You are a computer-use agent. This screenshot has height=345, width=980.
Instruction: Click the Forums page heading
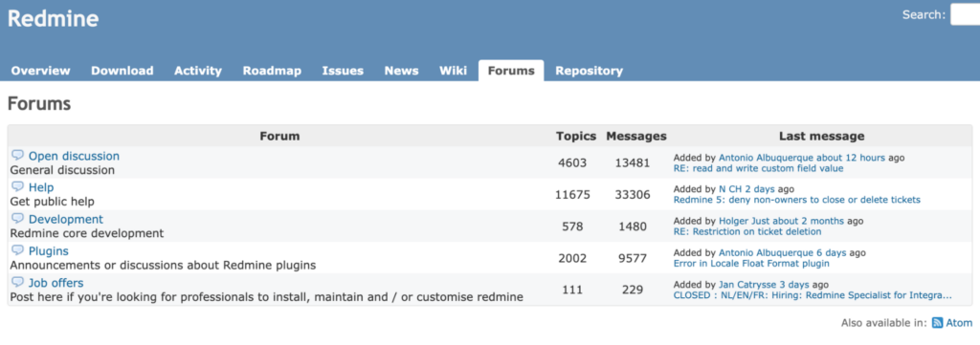click(x=38, y=103)
